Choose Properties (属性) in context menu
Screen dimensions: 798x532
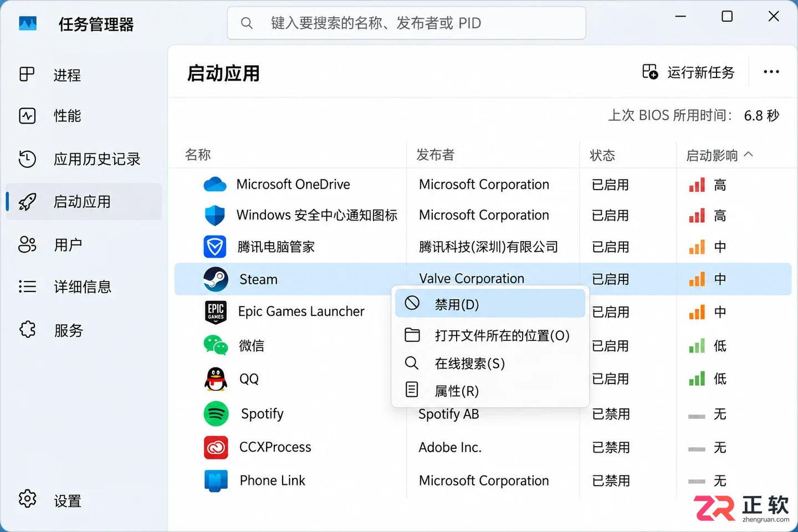(x=490, y=391)
